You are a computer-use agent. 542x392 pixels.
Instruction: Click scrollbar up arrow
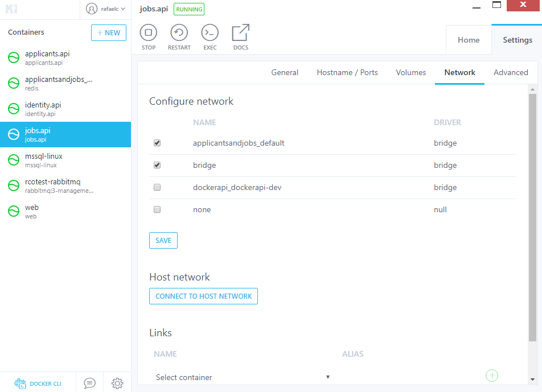pos(532,89)
